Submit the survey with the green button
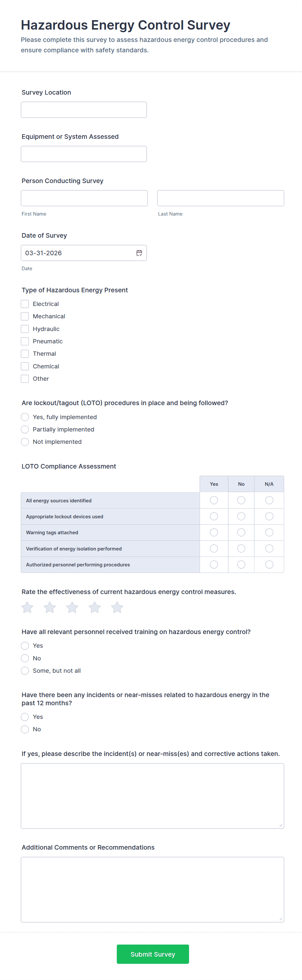 153,954
